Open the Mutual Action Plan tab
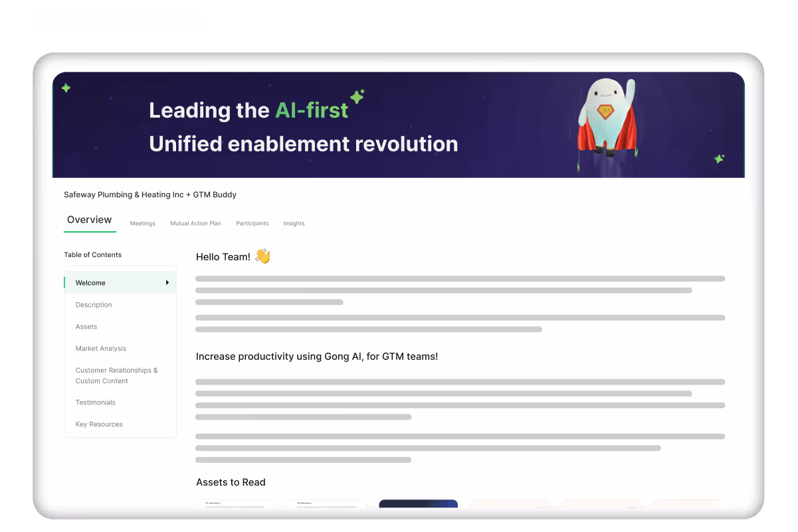The height and width of the screenshot is (532, 798). [195, 224]
